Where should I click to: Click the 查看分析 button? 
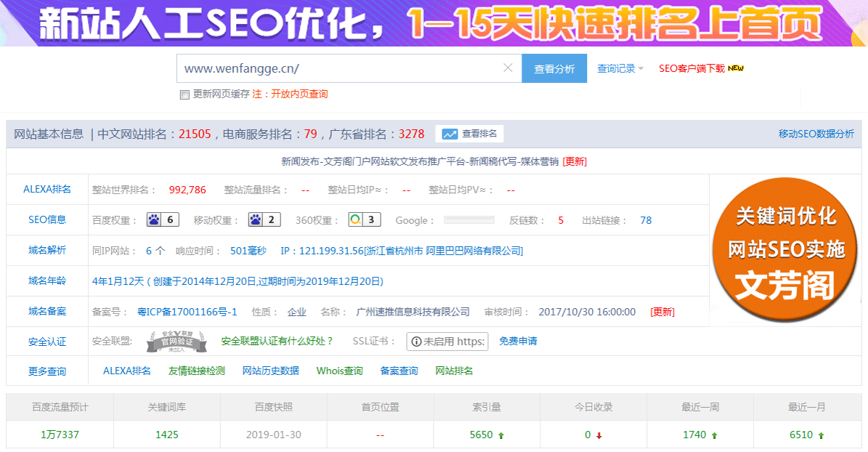[x=554, y=69]
